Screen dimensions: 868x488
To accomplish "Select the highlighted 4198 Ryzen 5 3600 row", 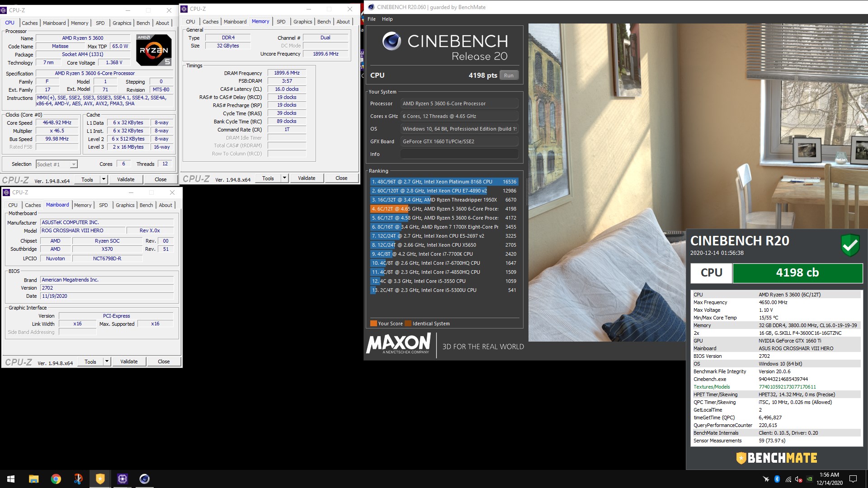I will pos(444,209).
